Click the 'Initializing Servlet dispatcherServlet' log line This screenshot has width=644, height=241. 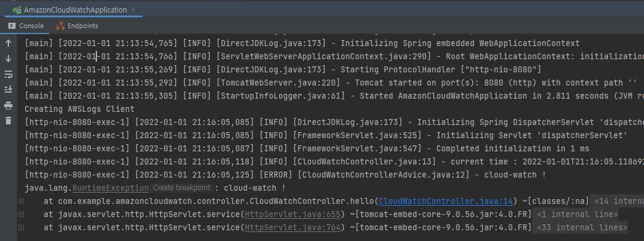coord(326,136)
